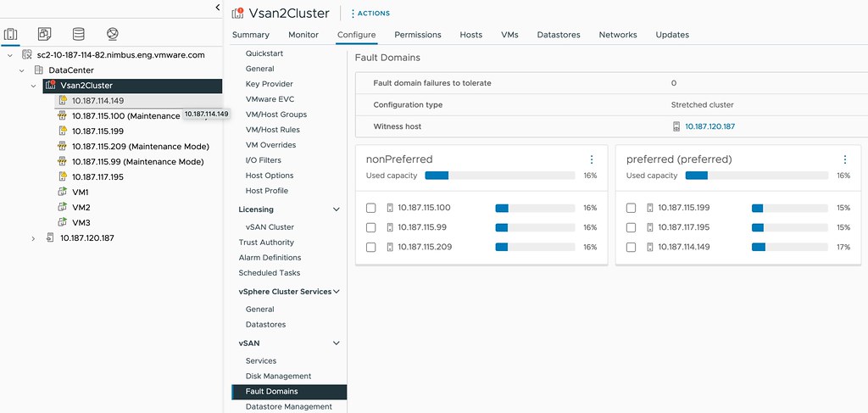
Task: Open the Hosts and Clusters inventory view icon
Action: [10, 34]
